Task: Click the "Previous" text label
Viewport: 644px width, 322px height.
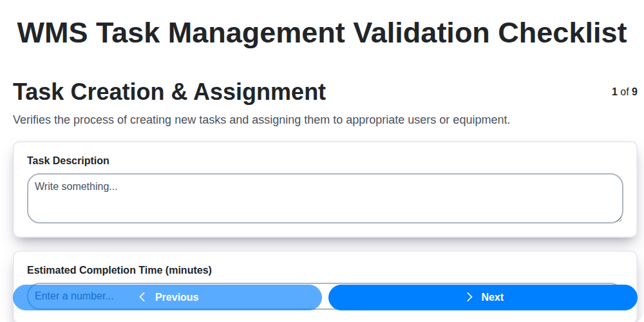Action: pos(176,297)
